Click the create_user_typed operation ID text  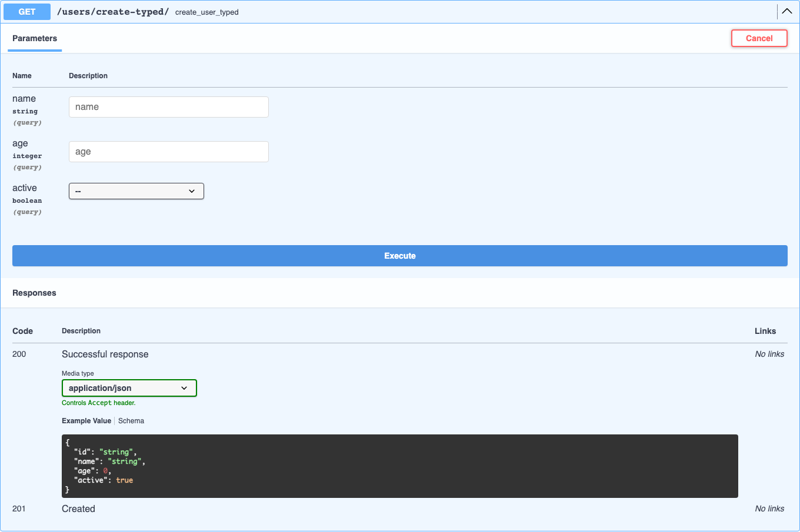pyautogui.click(x=207, y=12)
